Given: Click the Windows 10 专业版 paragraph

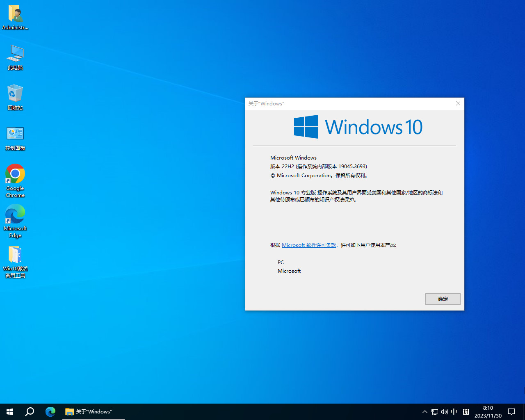Looking at the screenshot, I should (356, 196).
